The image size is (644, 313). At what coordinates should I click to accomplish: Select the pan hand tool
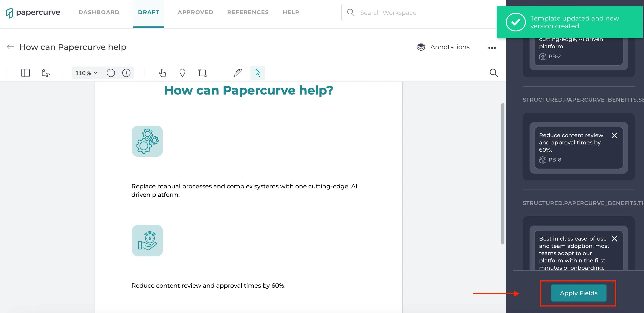click(x=162, y=73)
